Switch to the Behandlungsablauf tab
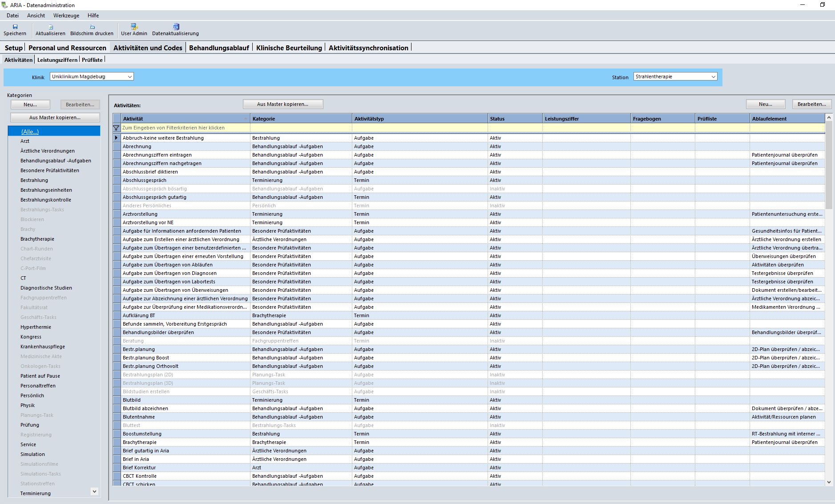The height and width of the screenshot is (504, 835). click(x=219, y=48)
